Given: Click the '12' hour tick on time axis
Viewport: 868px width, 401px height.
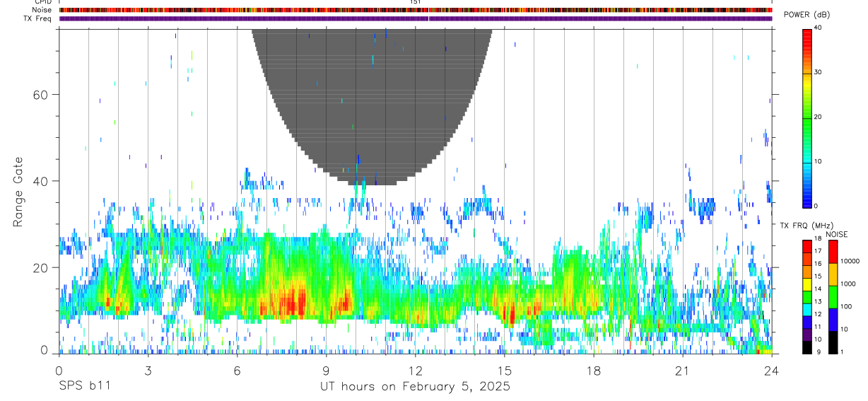Looking at the screenshot, I should (416, 371).
